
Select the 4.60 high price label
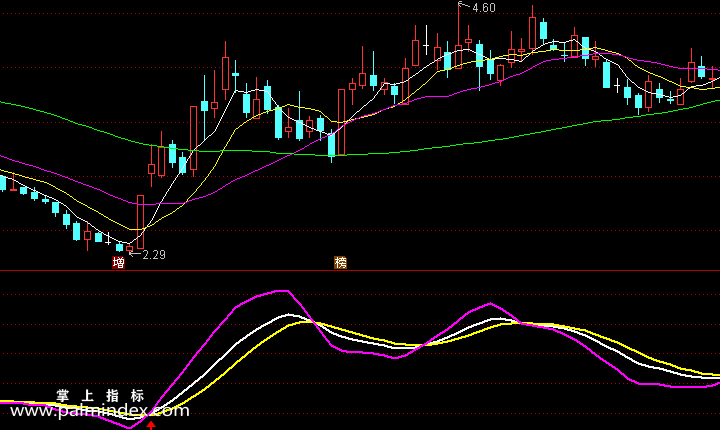tap(484, 8)
